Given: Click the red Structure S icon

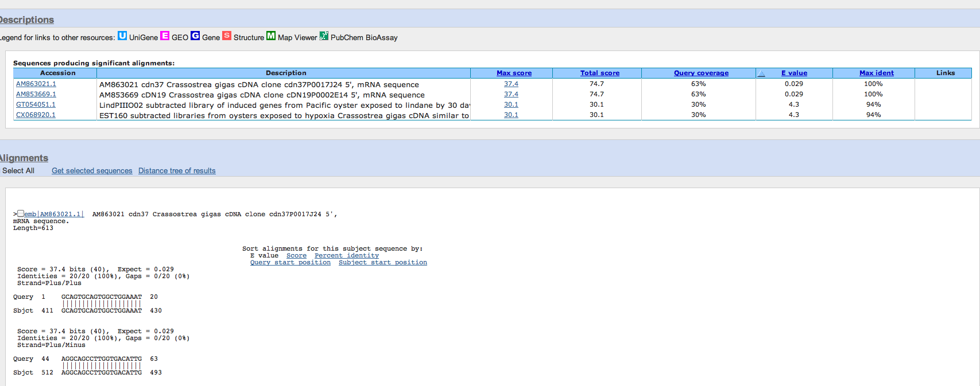Looking at the screenshot, I should 227,36.
